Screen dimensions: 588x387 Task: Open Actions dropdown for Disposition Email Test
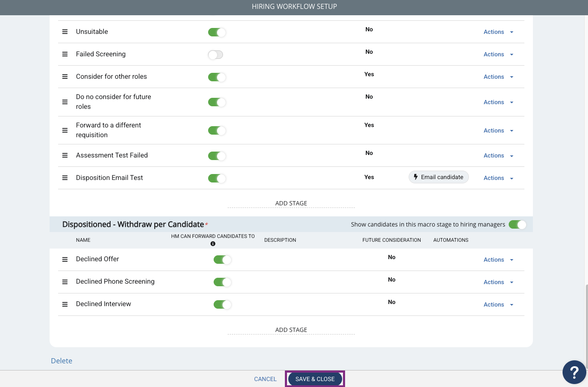click(x=499, y=178)
